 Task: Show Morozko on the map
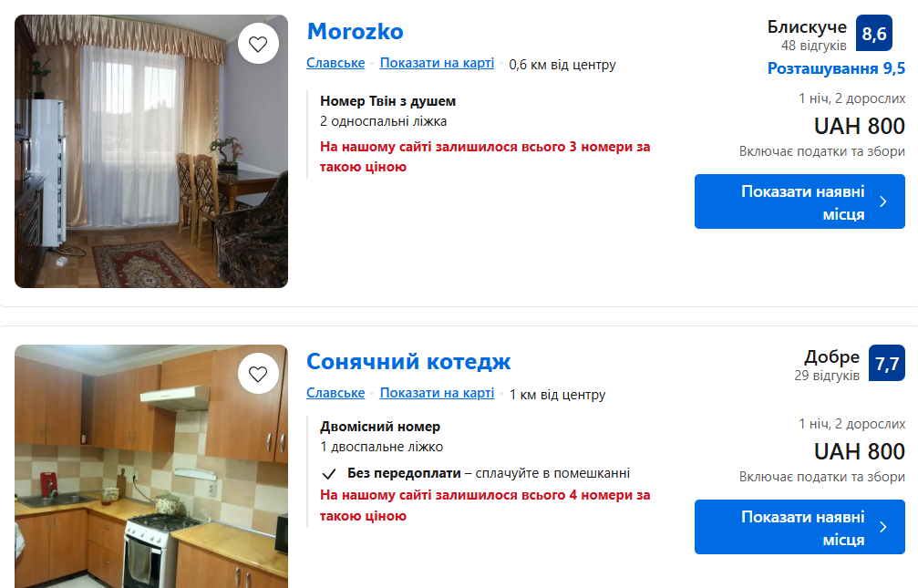437,63
